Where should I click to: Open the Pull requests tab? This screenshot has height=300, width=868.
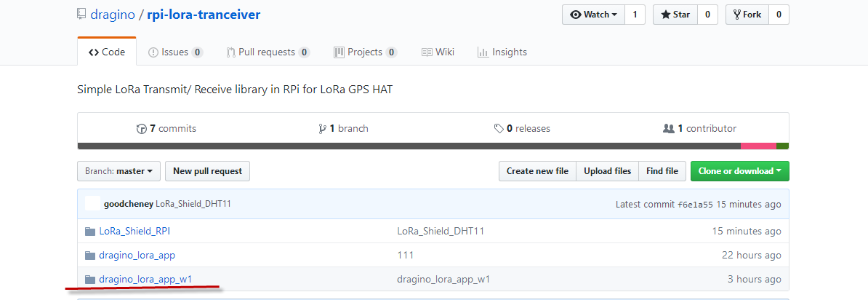268,52
